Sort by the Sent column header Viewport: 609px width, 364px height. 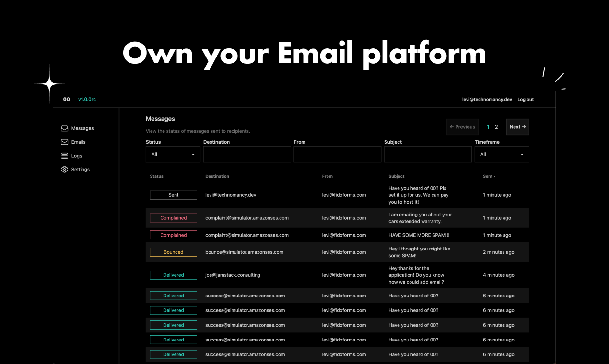click(x=489, y=176)
